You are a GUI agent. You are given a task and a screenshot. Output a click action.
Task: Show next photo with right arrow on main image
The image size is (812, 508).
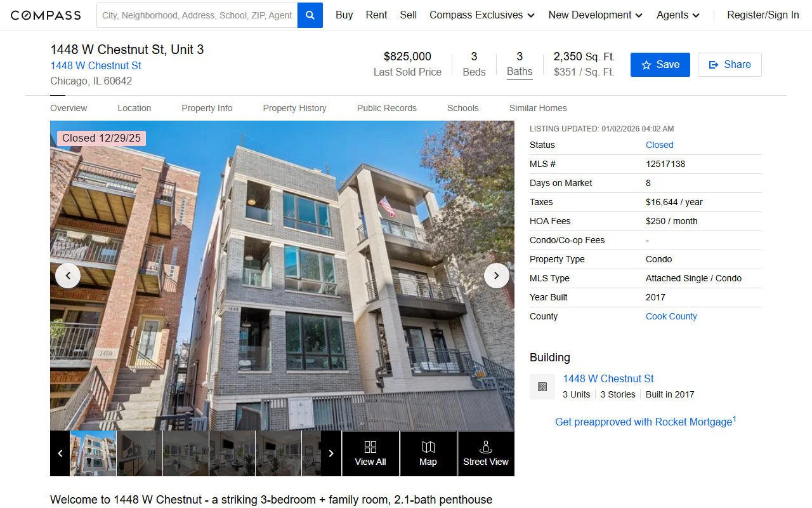click(x=497, y=276)
